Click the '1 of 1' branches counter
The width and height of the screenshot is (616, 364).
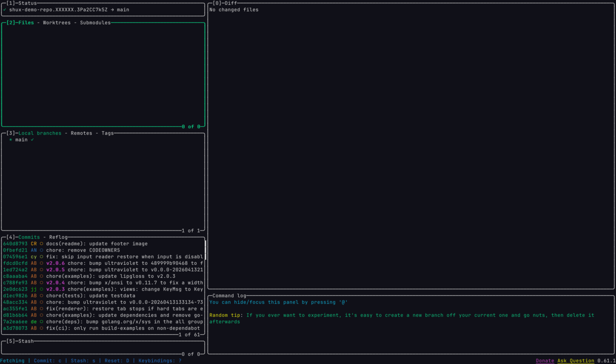pos(191,231)
